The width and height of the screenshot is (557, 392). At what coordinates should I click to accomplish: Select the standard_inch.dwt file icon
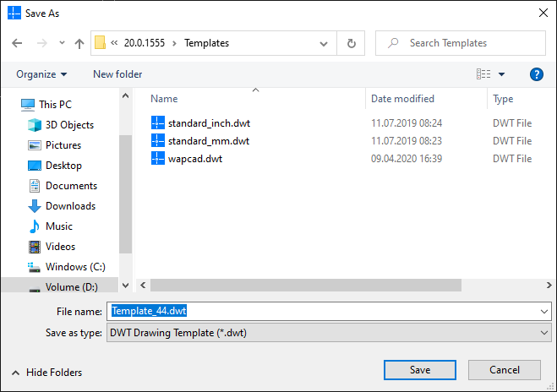158,122
